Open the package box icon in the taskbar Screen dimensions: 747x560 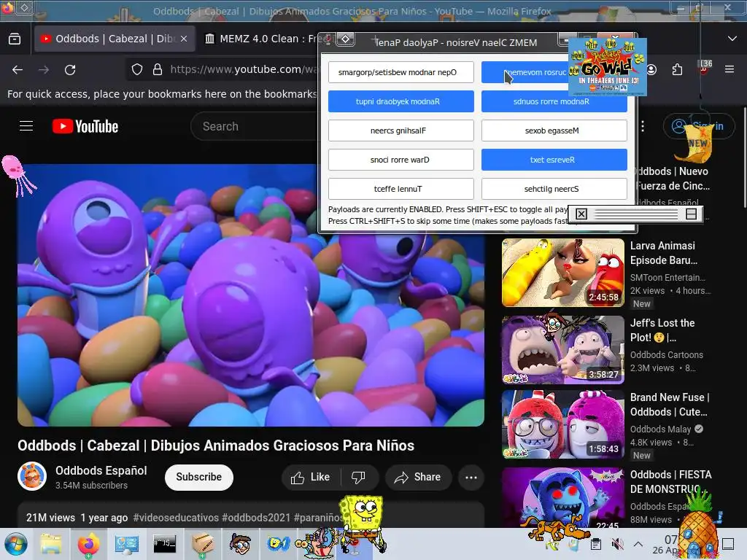coord(203,544)
